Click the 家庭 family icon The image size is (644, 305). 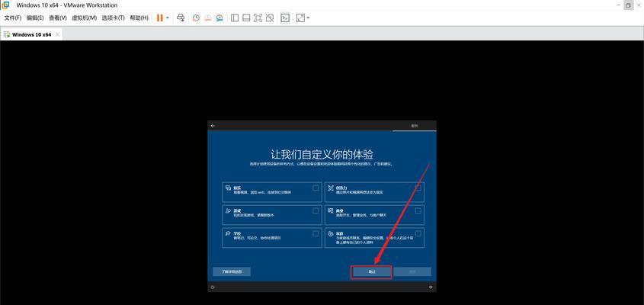[x=331, y=233]
